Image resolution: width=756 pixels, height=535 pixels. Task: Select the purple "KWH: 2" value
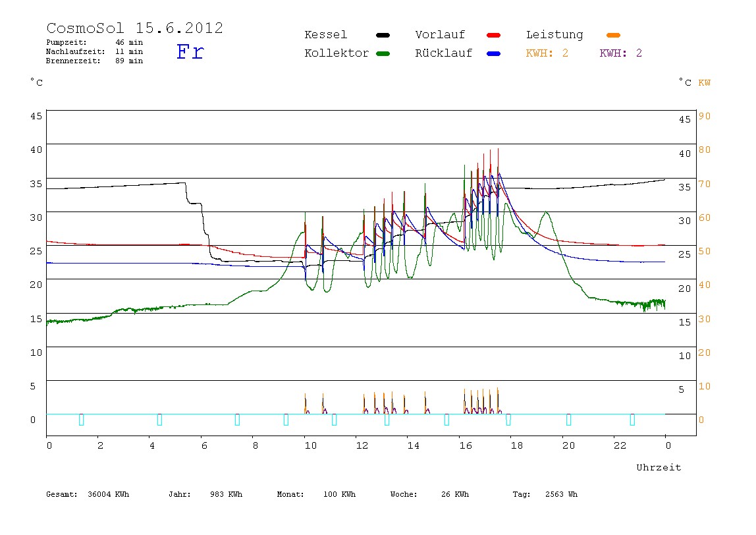(x=621, y=53)
